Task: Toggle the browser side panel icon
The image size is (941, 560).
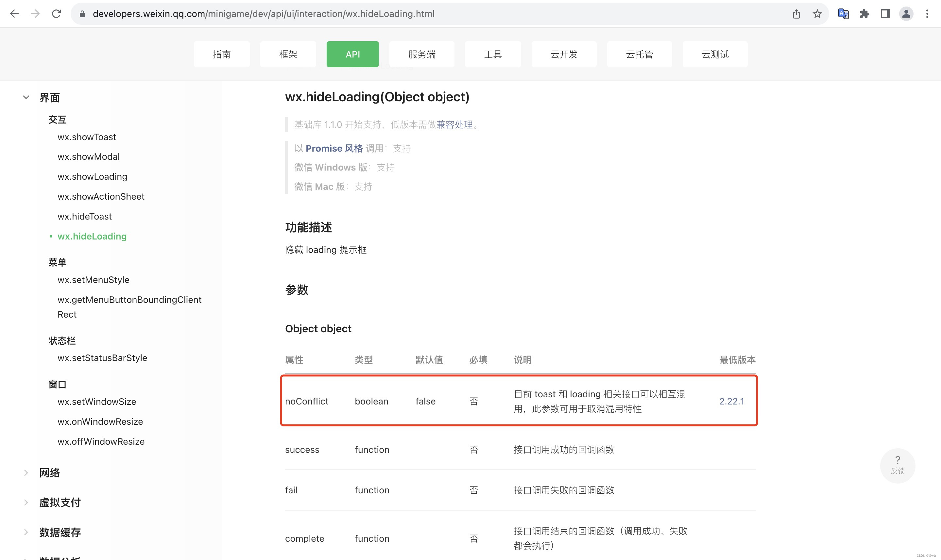Action: coord(885,14)
